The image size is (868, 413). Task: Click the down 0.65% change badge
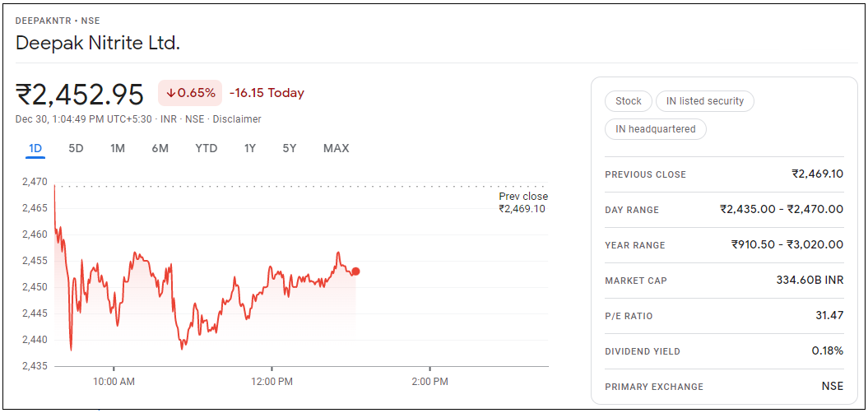190,93
